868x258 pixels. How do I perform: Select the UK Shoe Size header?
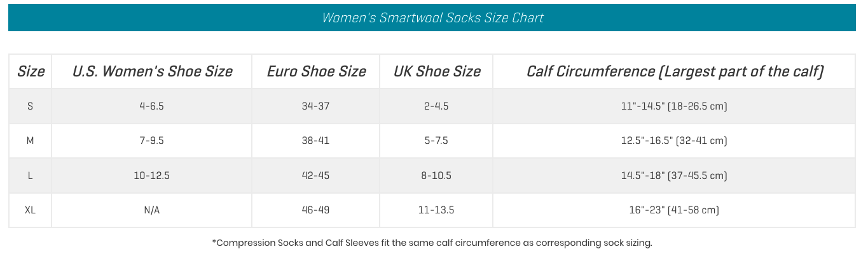[437, 71]
